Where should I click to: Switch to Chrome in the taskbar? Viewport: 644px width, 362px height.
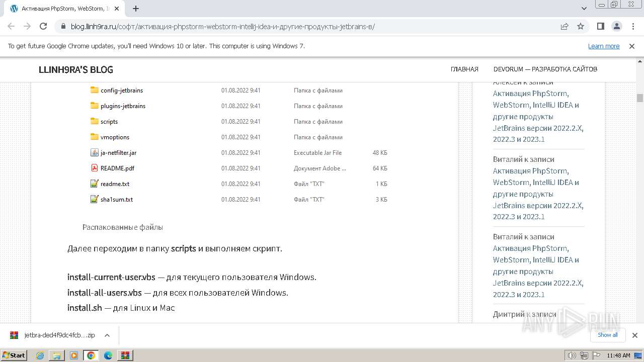pos(91,355)
